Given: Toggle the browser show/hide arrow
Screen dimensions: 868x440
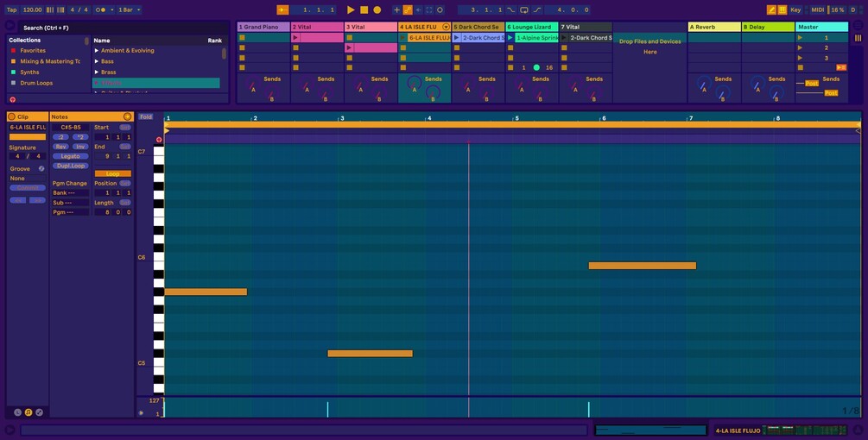Looking at the screenshot, I should tap(10, 25).
